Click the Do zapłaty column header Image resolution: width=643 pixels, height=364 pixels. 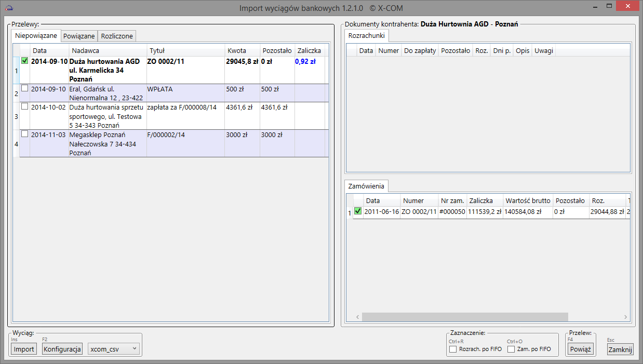[420, 50]
